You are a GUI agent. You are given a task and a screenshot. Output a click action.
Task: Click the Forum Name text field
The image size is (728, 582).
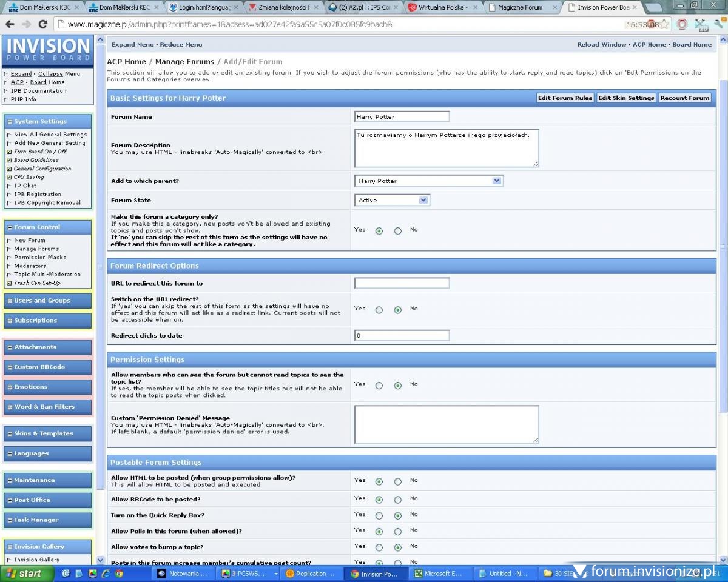[x=402, y=116]
